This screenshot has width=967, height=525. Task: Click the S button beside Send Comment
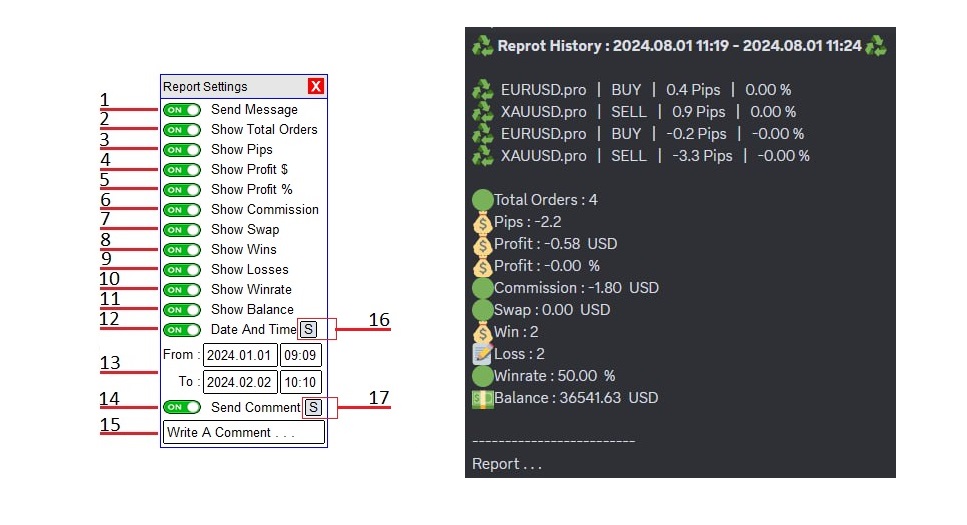coord(314,407)
